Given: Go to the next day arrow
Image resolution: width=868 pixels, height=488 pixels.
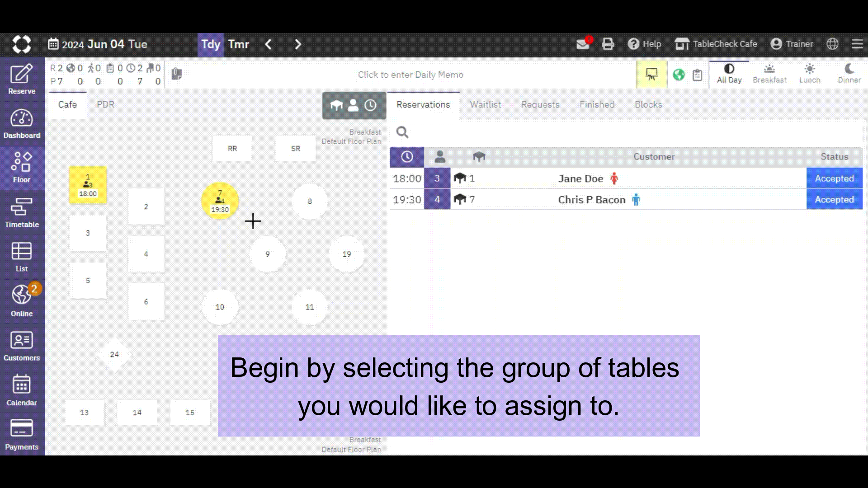Looking at the screenshot, I should pos(297,44).
